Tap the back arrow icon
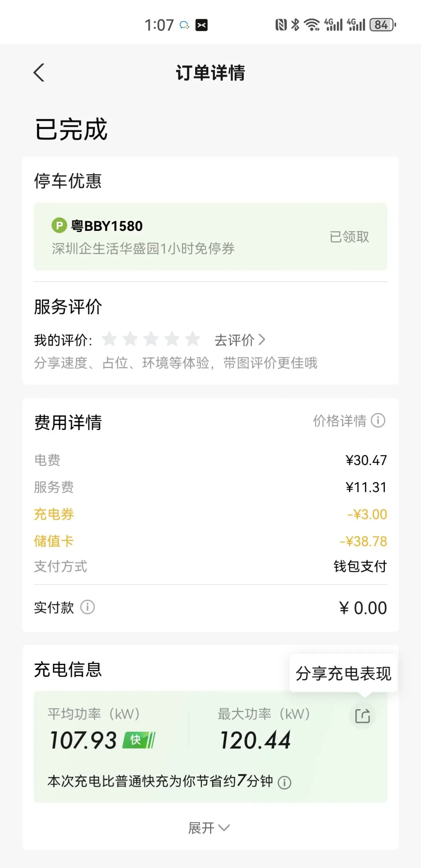 (x=39, y=72)
